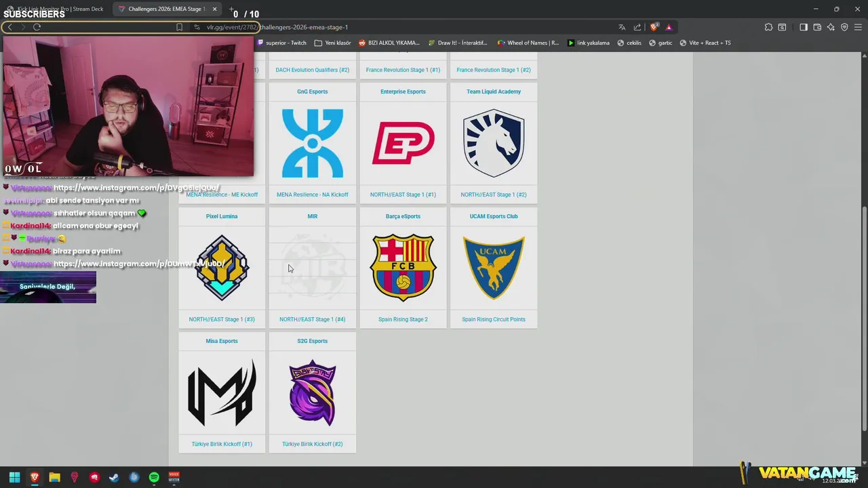Viewport: 868px width, 488px height.
Task: Follow 'Türkiye Birlik Kickoff (#2)' link
Action: pyautogui.click(x=312, y=444)
